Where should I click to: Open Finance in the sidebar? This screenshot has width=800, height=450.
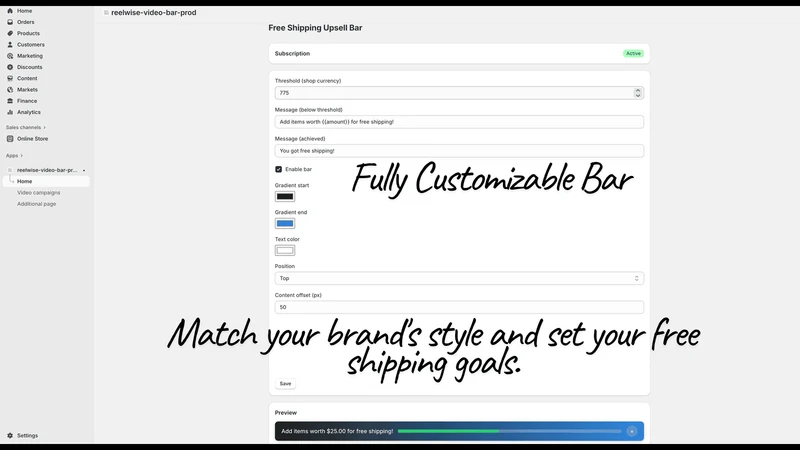[x=27, y=101]
